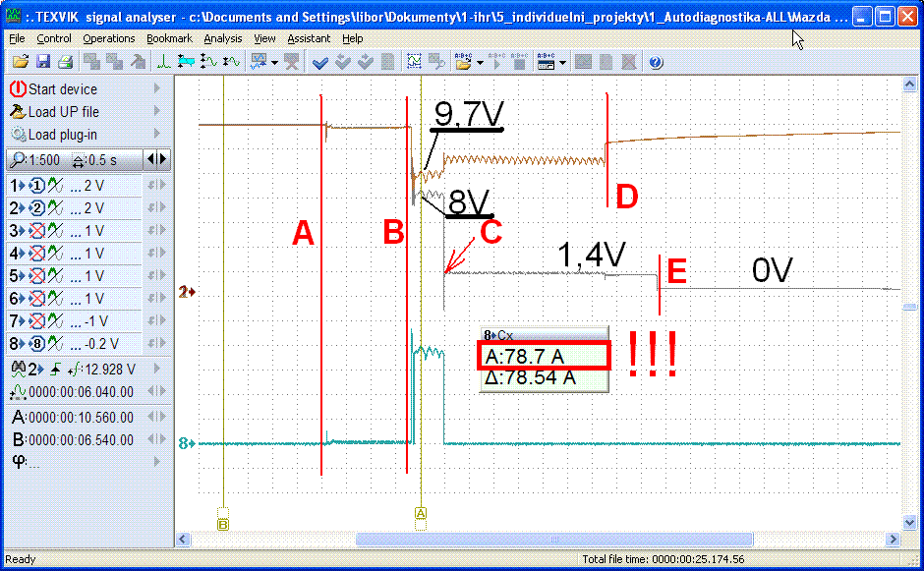The image size is (924, 571).
Task: Enable disabled channel 7
Action: [36, 321]
